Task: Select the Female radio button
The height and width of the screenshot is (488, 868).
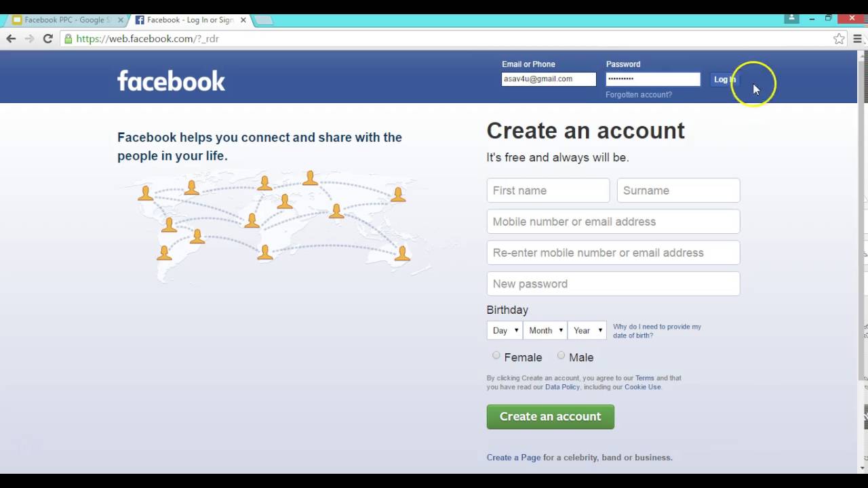Action: (496, 355)
